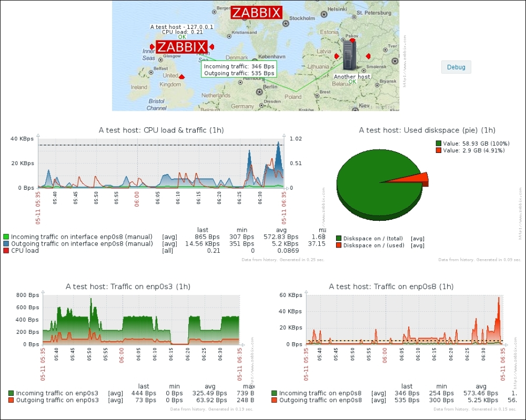Open the Used diskspace pie chart
The height and width of the screenshot is (420, 526).
tap(380, 182)
